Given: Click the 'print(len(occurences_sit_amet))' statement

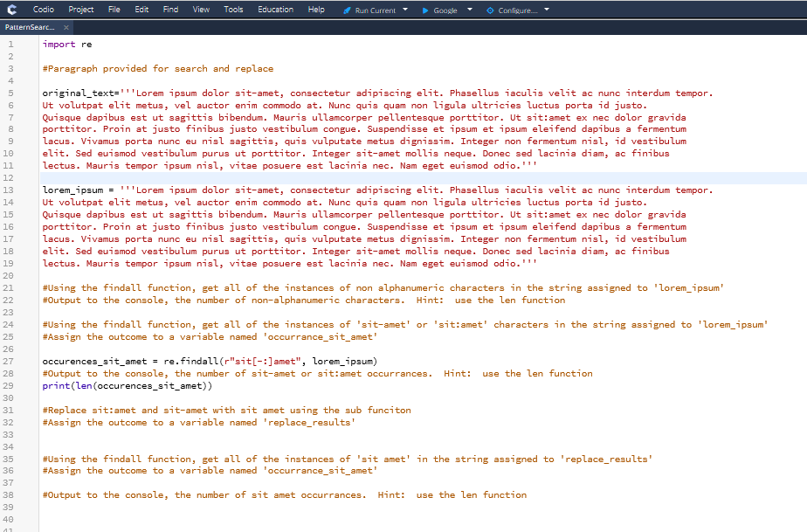Looking at the screenshot, I should coord(128,386).
